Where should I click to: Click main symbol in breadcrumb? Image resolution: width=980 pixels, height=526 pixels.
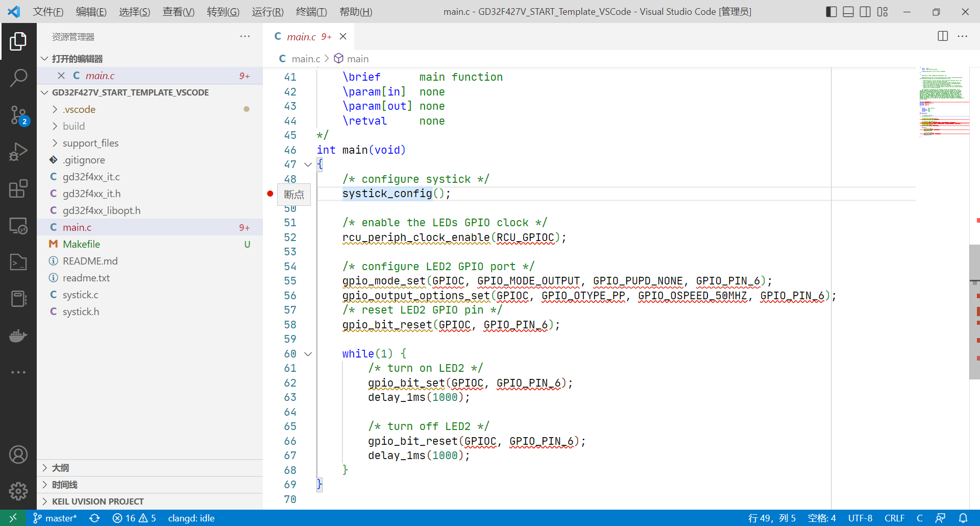352,59
